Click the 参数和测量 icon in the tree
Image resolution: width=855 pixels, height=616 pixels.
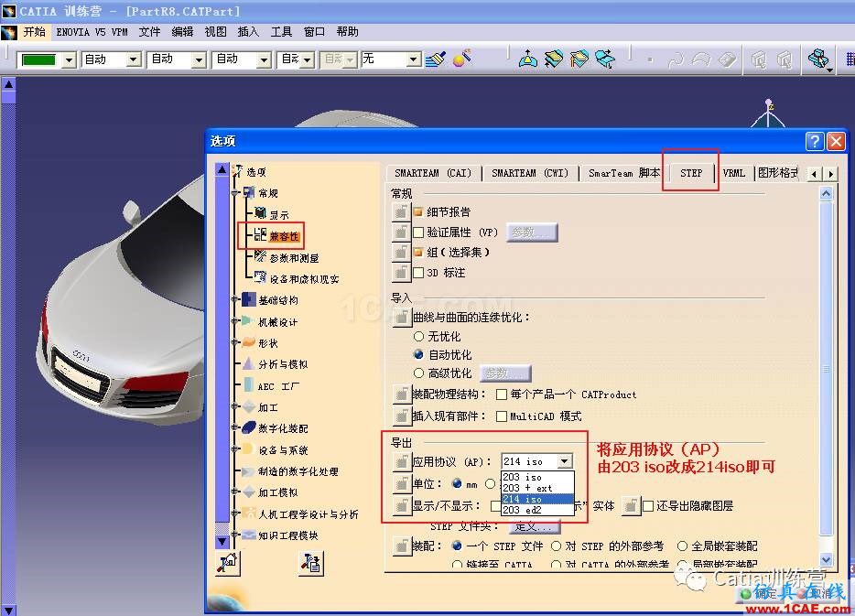[x=260, y=256]
